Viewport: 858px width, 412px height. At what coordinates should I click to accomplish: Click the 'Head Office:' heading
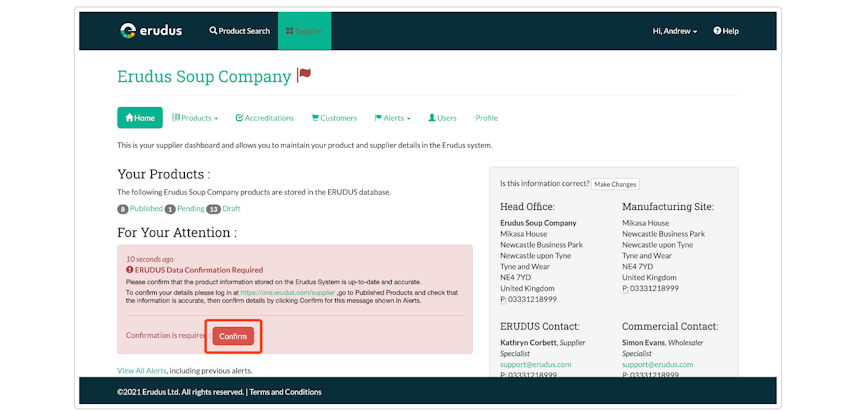527,206
